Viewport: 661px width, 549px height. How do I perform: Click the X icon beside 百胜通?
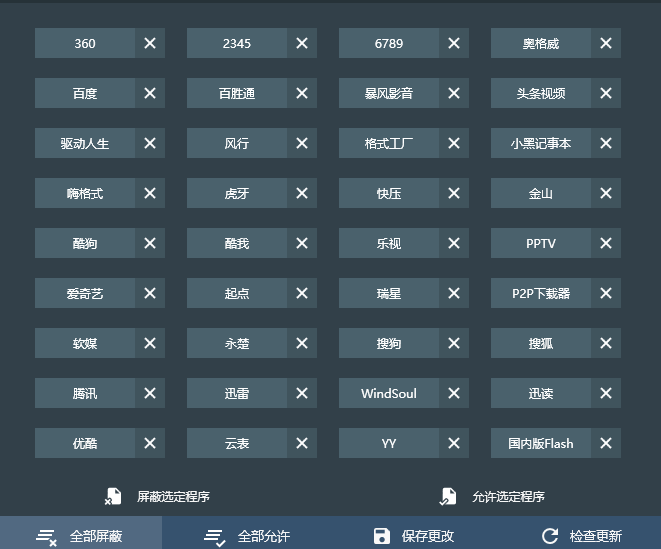click(302, 93)
